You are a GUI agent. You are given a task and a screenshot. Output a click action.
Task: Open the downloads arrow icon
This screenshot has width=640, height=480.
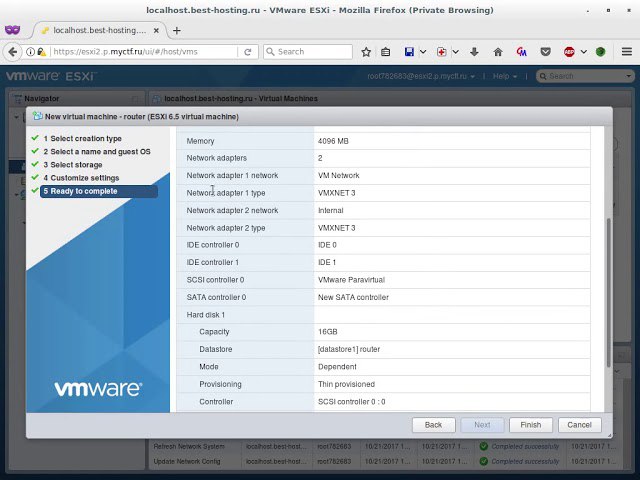[474, 52]
